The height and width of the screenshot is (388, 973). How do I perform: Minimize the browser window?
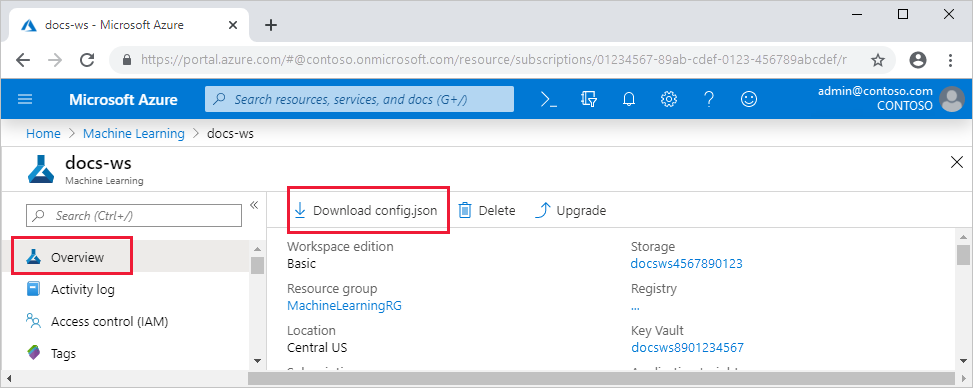(x=858, y=14)
